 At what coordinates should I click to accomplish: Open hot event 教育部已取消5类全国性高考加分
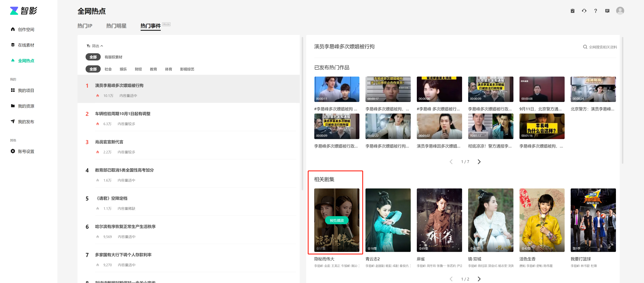188,174
